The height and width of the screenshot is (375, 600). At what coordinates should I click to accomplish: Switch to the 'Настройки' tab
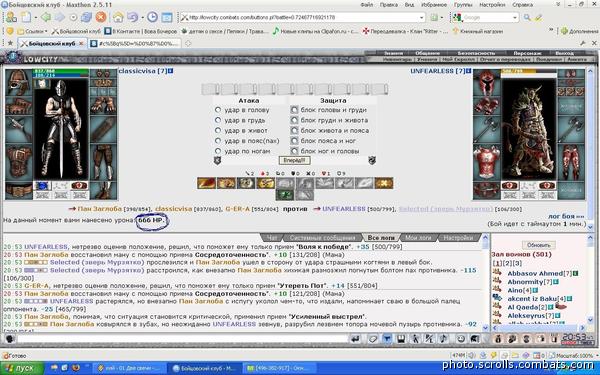tap(459, 238)
